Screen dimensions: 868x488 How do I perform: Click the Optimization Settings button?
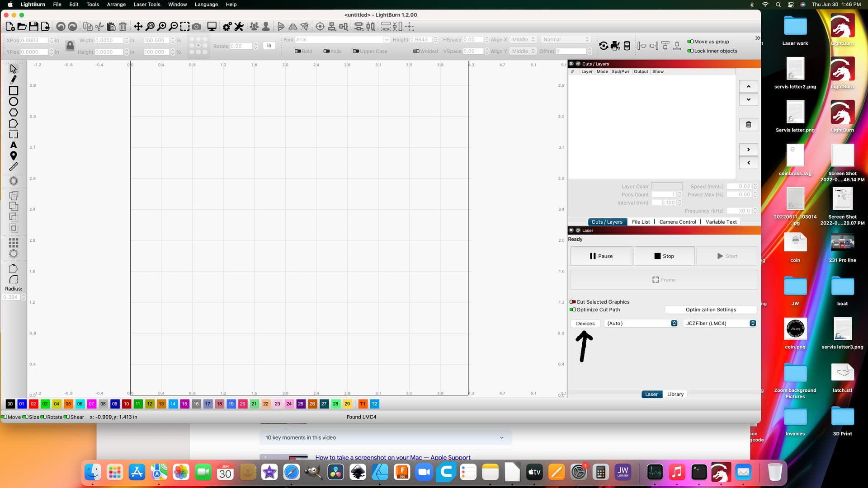(x=711, y=310)
